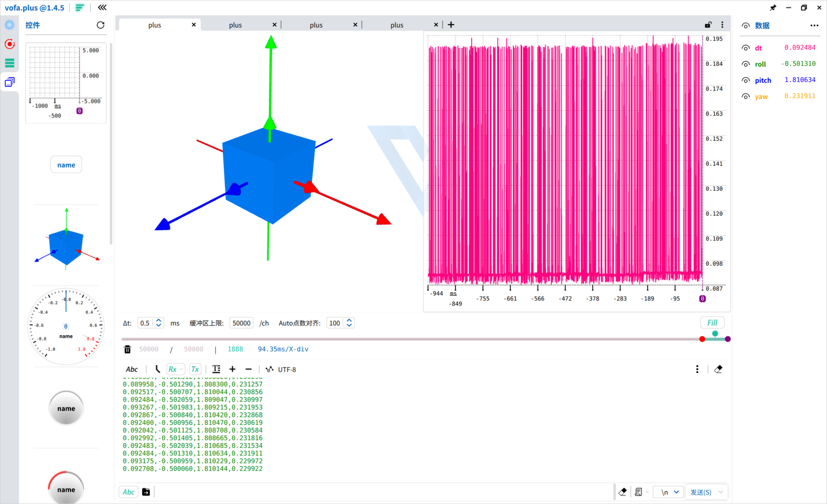
Task: Toggle the yaw channel visibility
Action: pyautogui.click(x=745, y=97)
